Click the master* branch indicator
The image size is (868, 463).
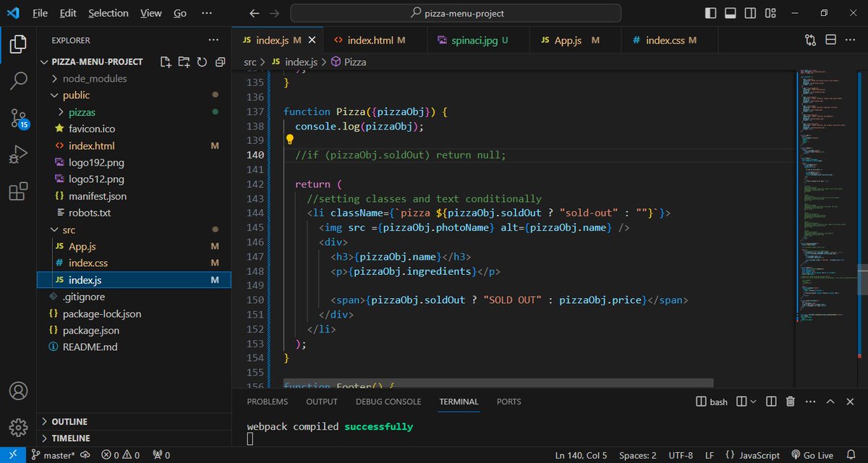click(52, 456)
